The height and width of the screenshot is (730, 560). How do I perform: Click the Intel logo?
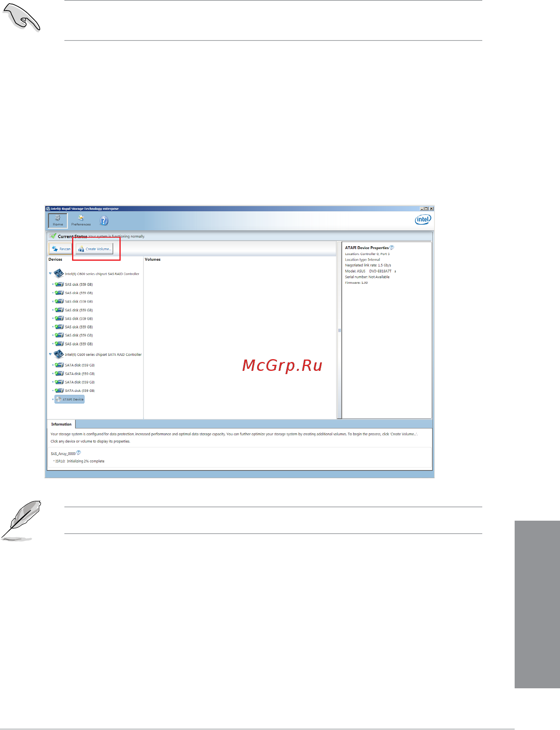[x=423, y=220]
